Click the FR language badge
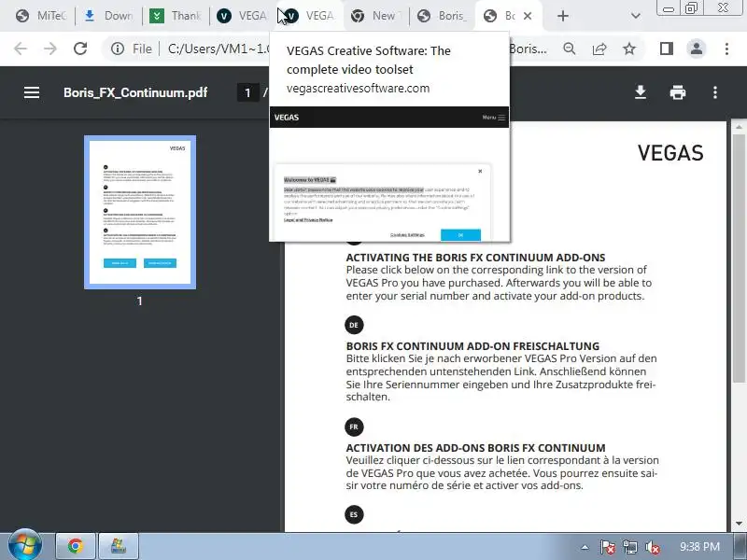The height and width of the screenshot is (560, 747). [x=354, y=427]
